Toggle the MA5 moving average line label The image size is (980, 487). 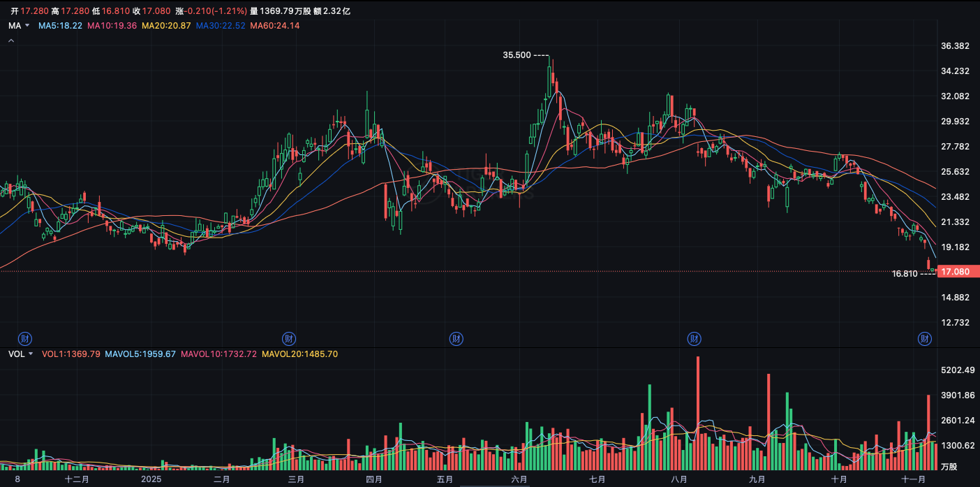60,26
